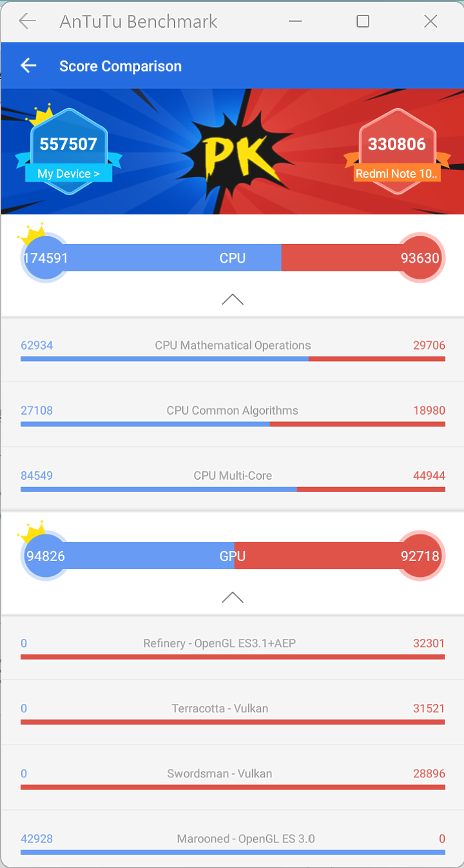Click the gray back arrow in title bar

pos(27,21)
